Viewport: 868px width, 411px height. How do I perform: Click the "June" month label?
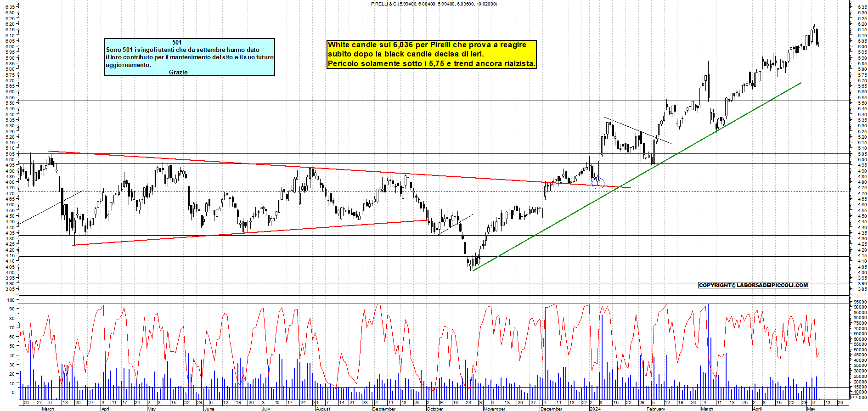point(209,409)
